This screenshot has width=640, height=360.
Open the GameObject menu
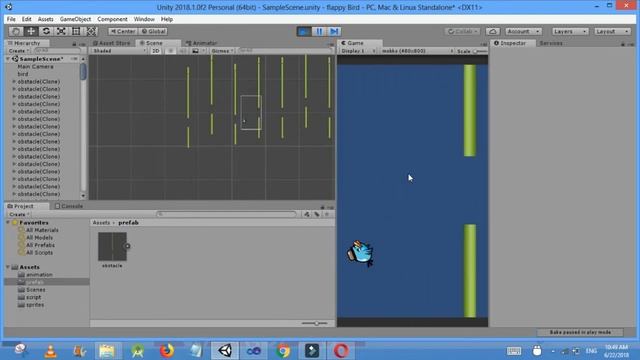click(x=76, y=19)
